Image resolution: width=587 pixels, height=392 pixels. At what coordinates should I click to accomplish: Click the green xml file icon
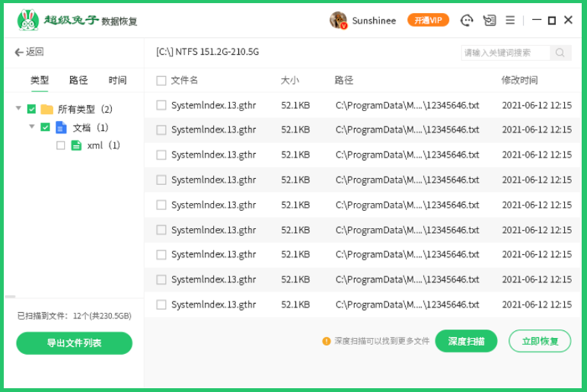click(76, 145)
